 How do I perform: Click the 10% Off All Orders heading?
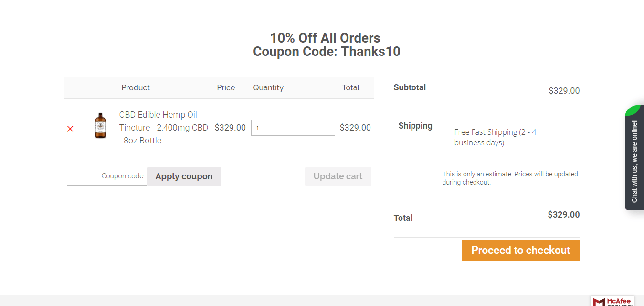click(326, 38)
